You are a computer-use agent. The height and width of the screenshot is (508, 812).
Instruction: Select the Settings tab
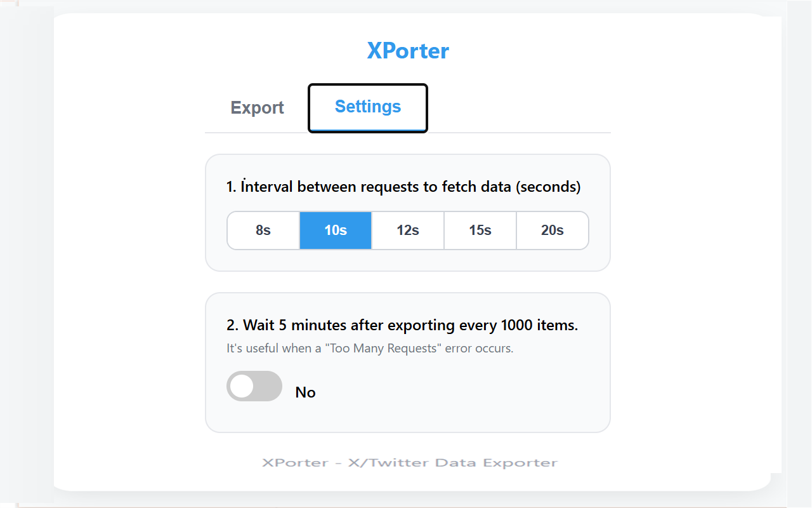tap(367, 107)
